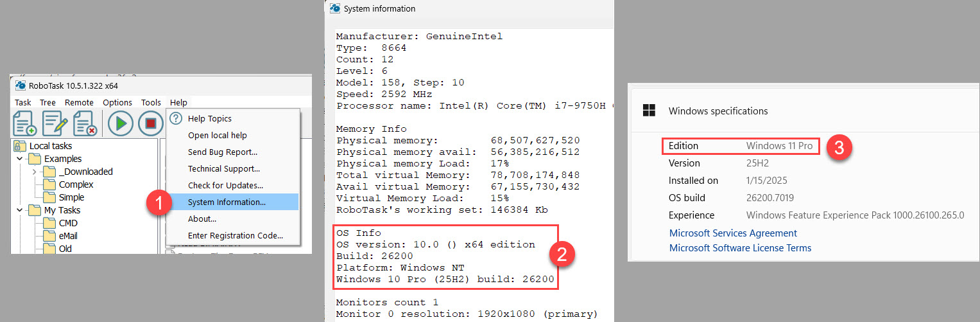
Task: Click the System information window title icon
Action: pyautogui.click(x=335, y=8)
